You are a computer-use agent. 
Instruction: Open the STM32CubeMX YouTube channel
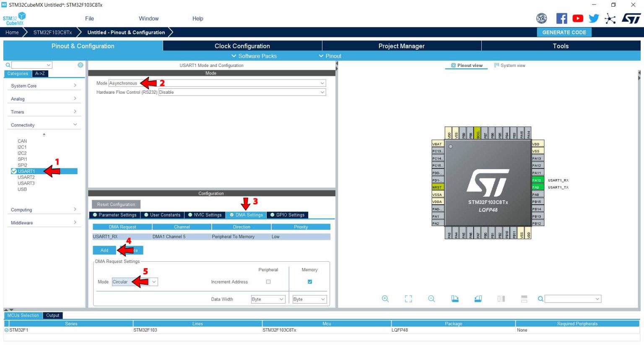tap(578, 18)
